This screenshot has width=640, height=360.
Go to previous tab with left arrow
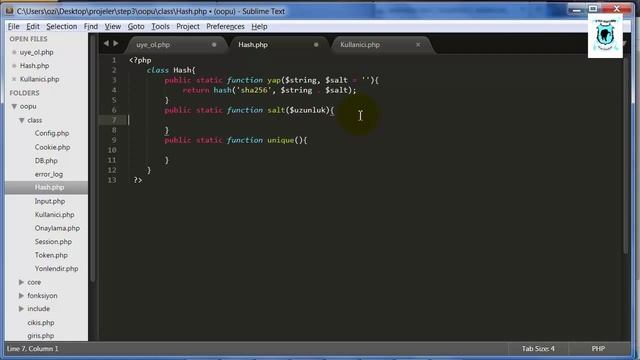(x=106, y=43)
